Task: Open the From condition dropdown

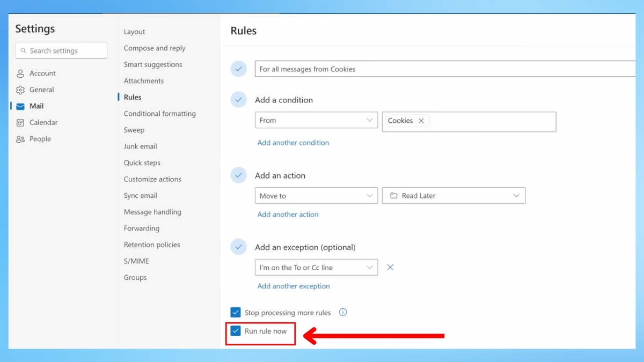Action: [x=316, y=121]
